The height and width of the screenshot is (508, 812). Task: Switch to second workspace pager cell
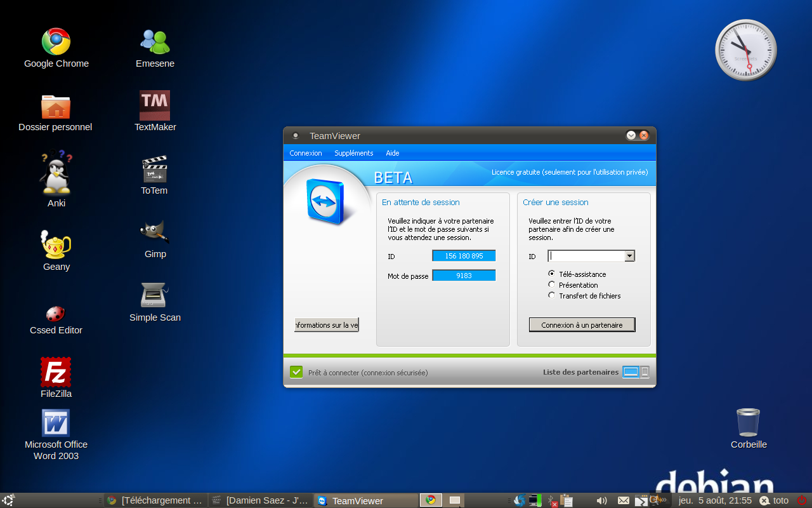pyautogui.click(x=454, y=500)
